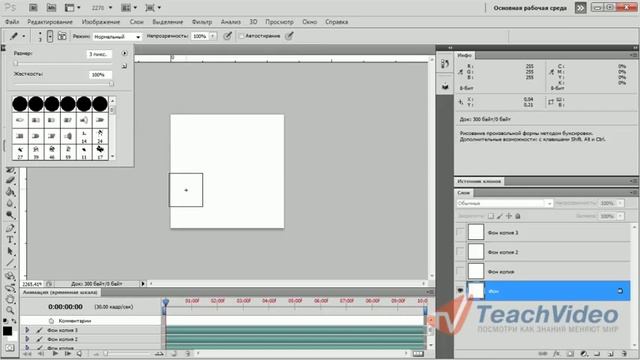
Task: Hide the Фон layer eye icon
Action: (460, 291)
